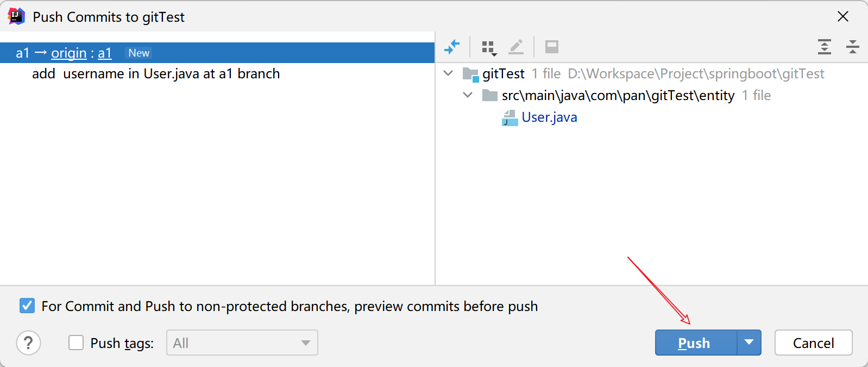Select the User.java file icon

click(x=510, y=117)
